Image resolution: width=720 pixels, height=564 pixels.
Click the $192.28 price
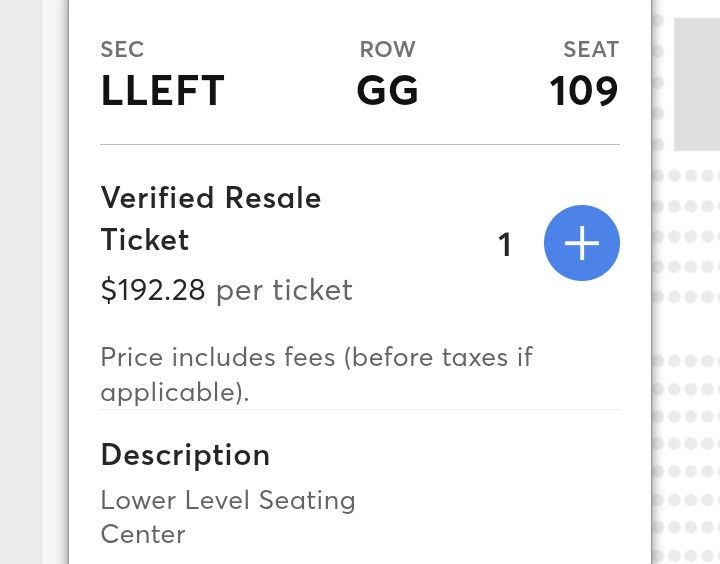[x=153, y=290]
